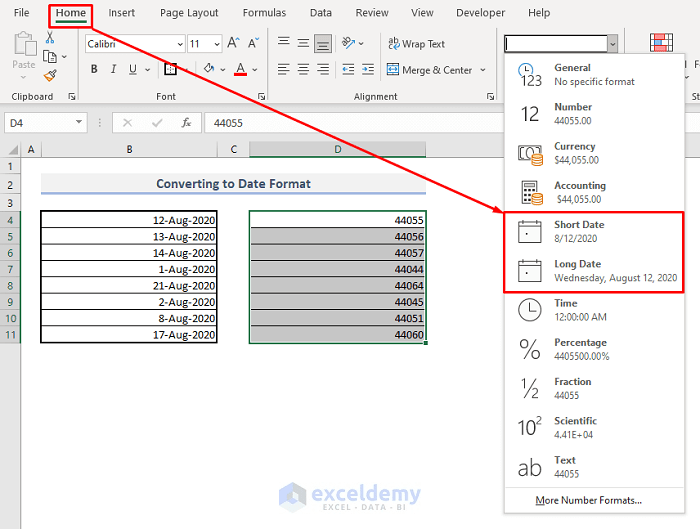The width and height of the screenshot is (700, 529).
Task: Click the Wrap Text button
Action: point(416,44)
